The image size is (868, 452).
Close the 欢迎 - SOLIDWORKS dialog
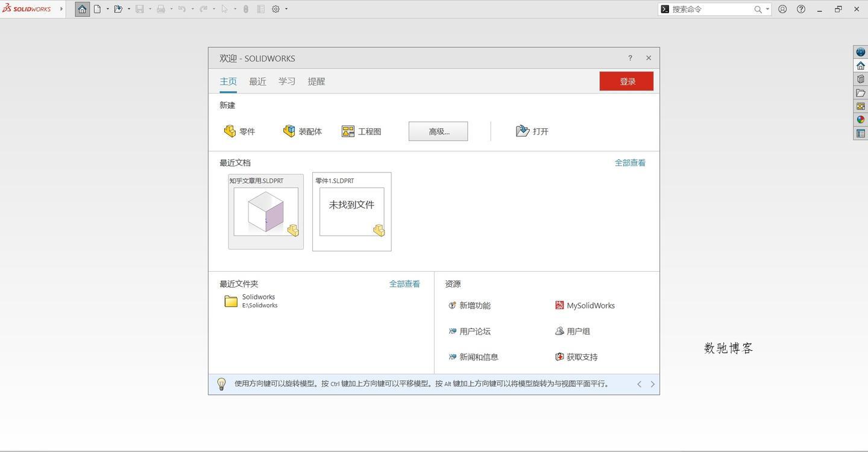click(649, 58)
